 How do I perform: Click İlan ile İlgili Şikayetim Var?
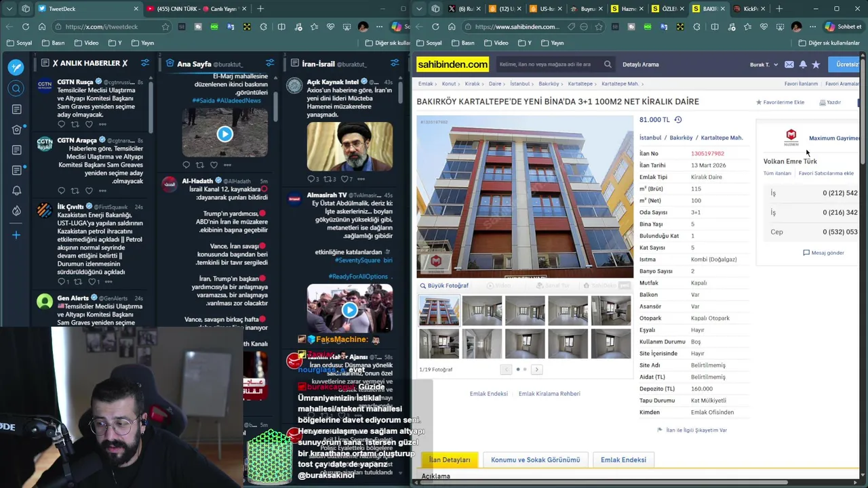click(692, 430)
